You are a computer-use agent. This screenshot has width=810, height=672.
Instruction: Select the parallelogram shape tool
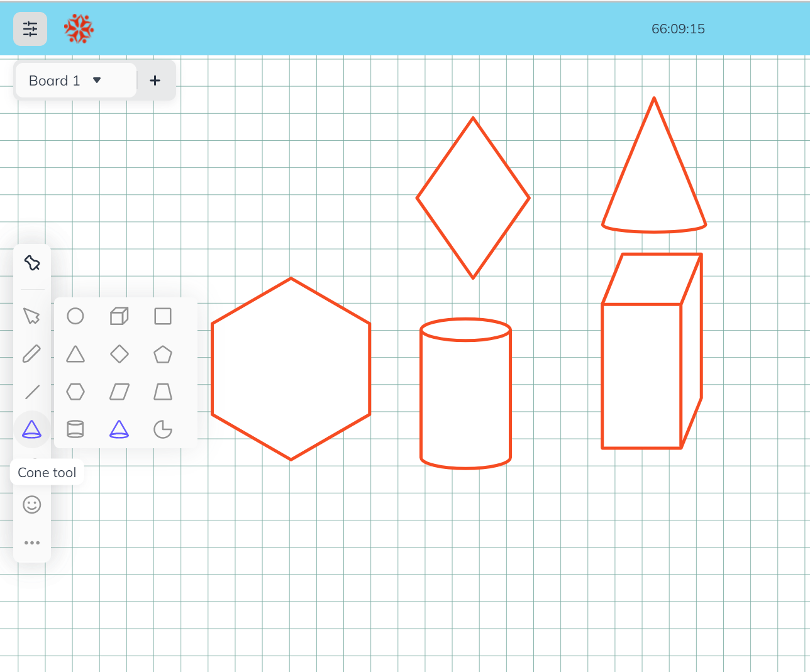click(x=119, y=392)
